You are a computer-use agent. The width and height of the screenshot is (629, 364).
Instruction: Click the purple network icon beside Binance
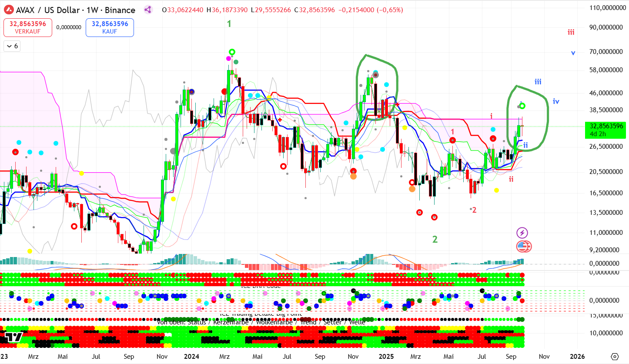coord(148,10)
